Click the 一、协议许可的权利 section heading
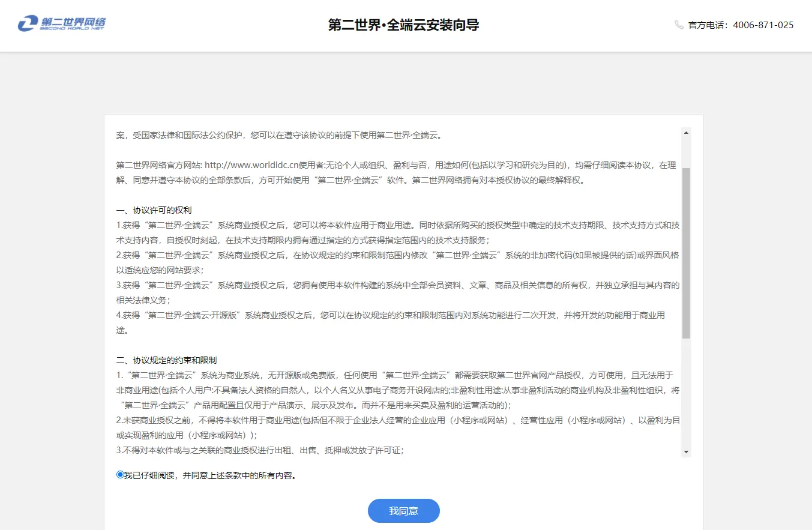The image size is (812, 530). click(154, 210)
